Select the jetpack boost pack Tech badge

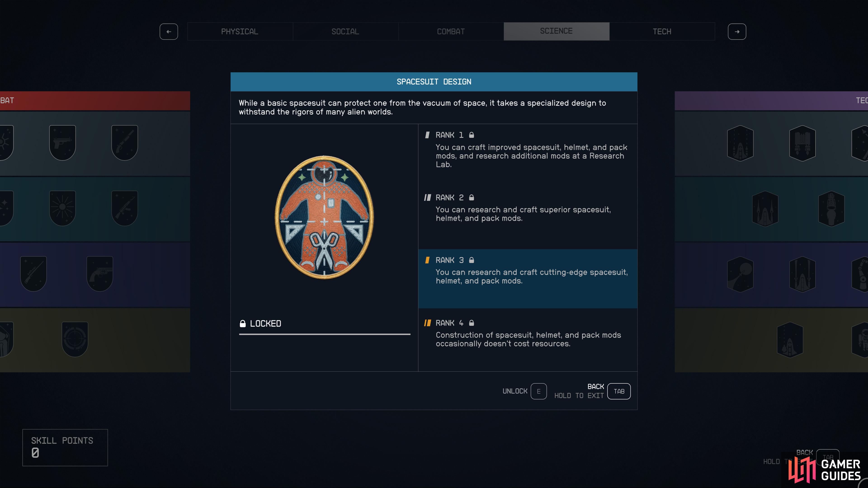[x=802, y=143]
